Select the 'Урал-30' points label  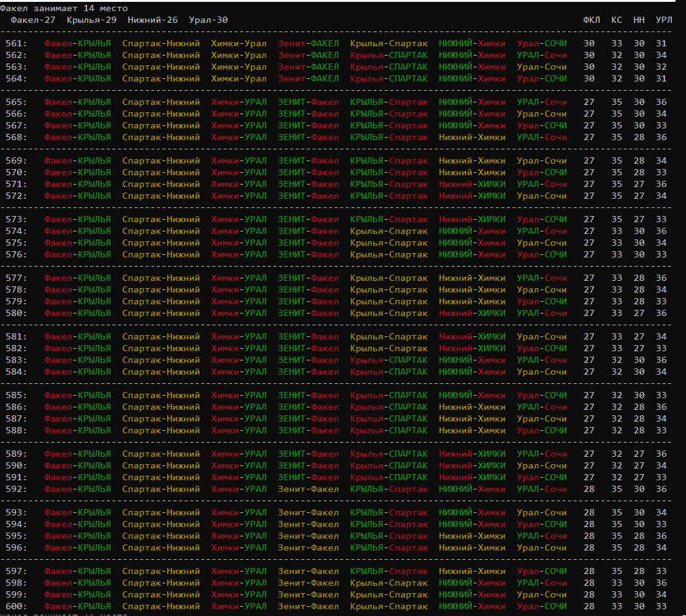[x=208, y=20]
